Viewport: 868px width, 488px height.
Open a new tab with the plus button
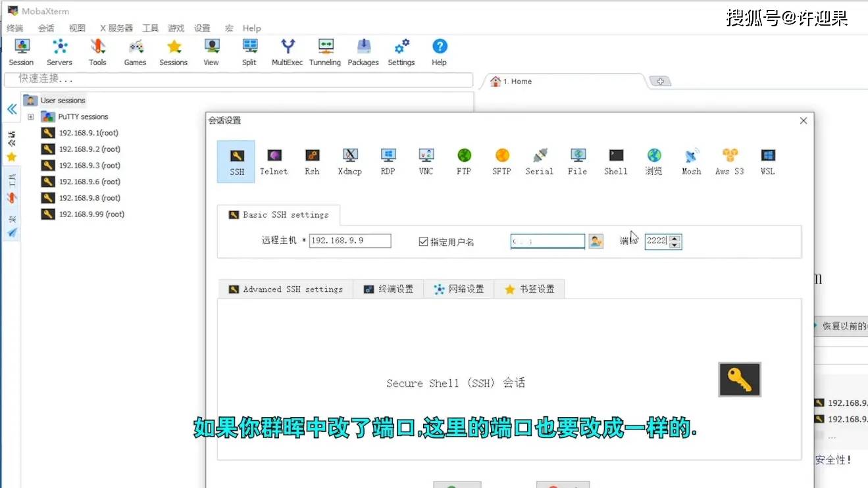point(660,82)
